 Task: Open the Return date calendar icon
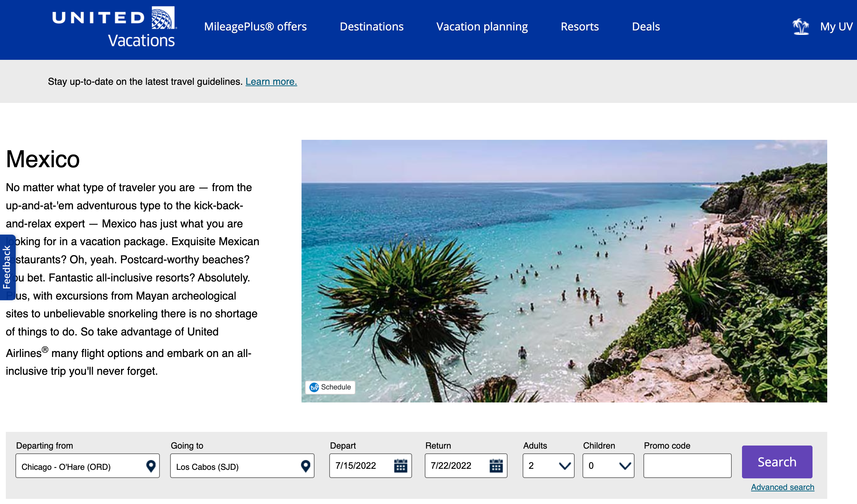(496, 466)
